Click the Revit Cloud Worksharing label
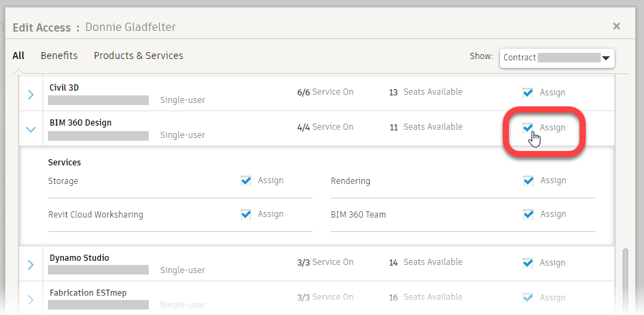This screenshot has height=315, width=644. (x=96, y=215)
